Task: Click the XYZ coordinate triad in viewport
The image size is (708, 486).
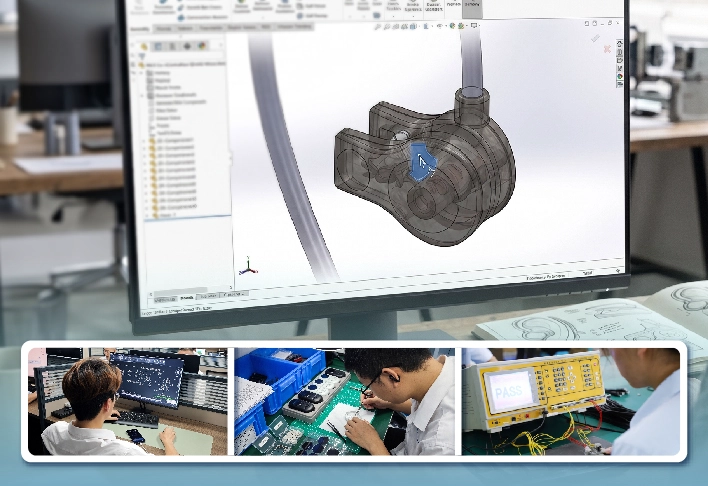Action: pos(247,266)
